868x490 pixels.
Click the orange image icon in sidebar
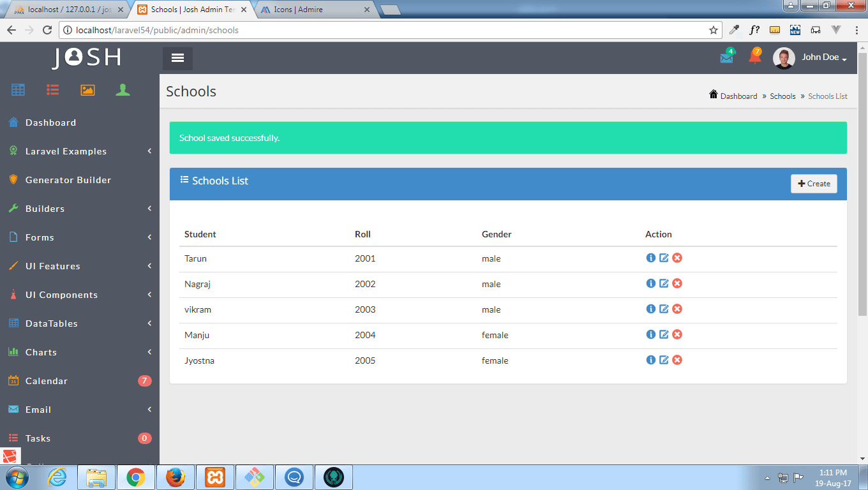coord(87,90)
